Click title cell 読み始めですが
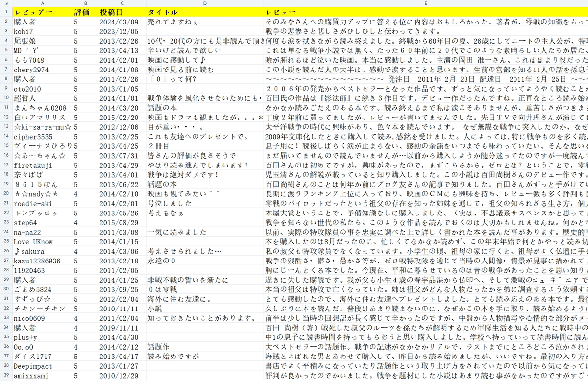This screenshot has width=588, height=381. tap(204, 356)
